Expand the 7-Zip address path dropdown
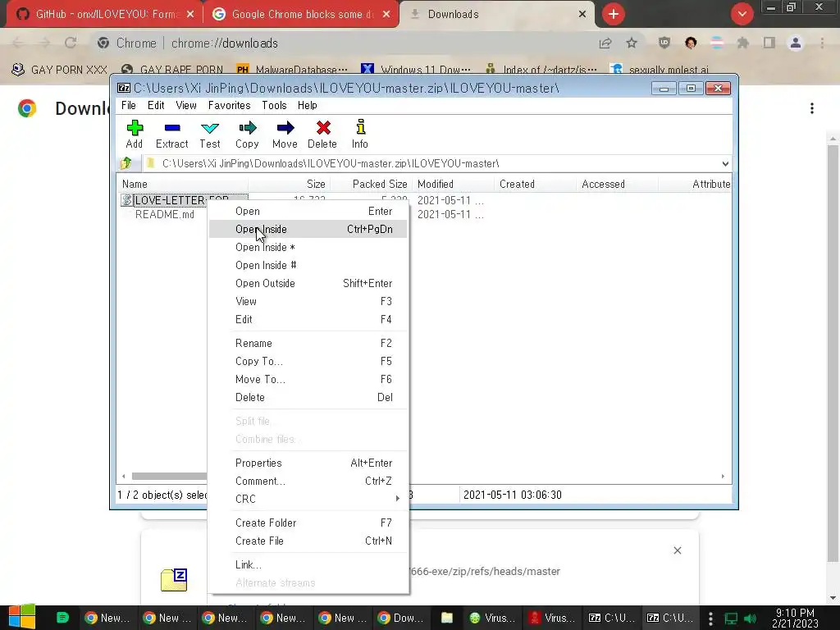This screenshot has width=840, height=630. click(x=725, y=163)
